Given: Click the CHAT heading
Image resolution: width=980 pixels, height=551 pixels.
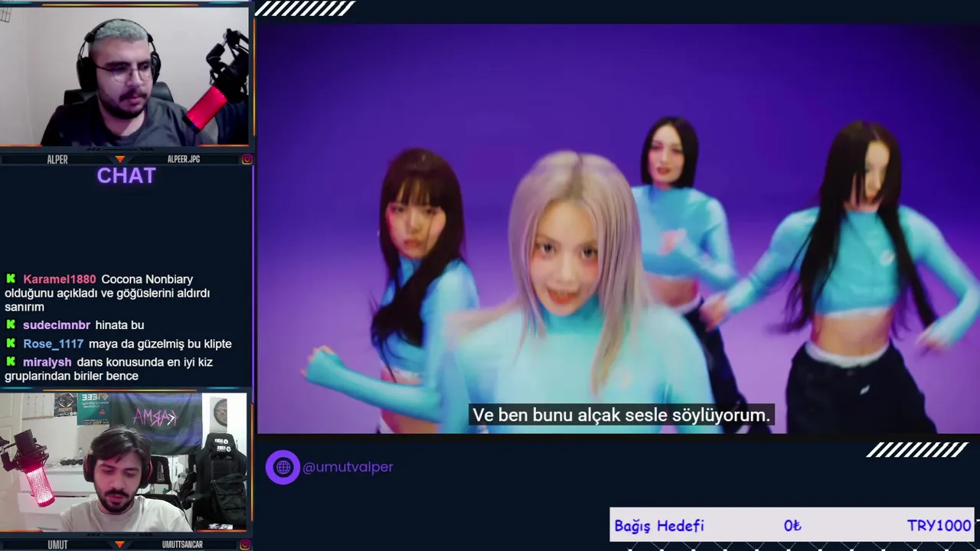Looking at the screenshot, I should 126,175.
